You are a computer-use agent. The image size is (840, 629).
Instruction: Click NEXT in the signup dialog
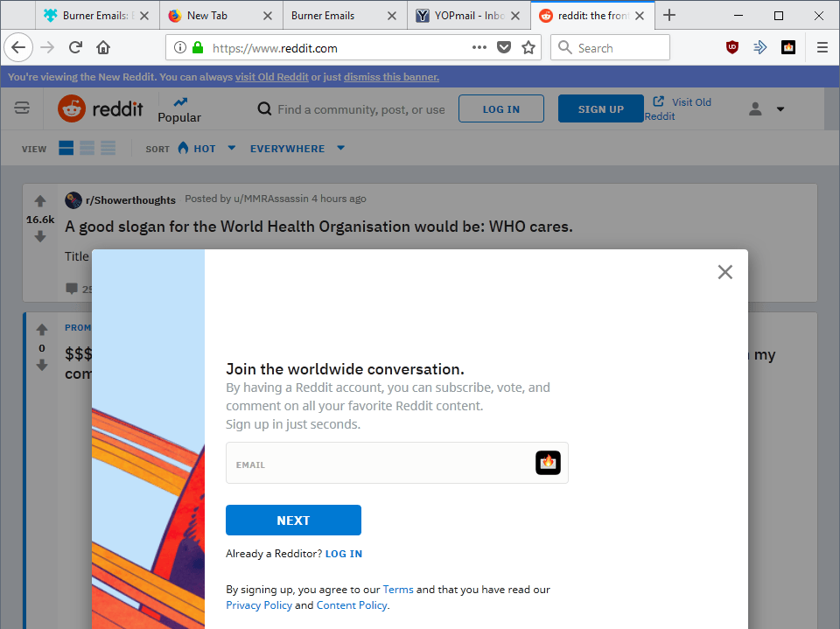[x=293, y=521]
